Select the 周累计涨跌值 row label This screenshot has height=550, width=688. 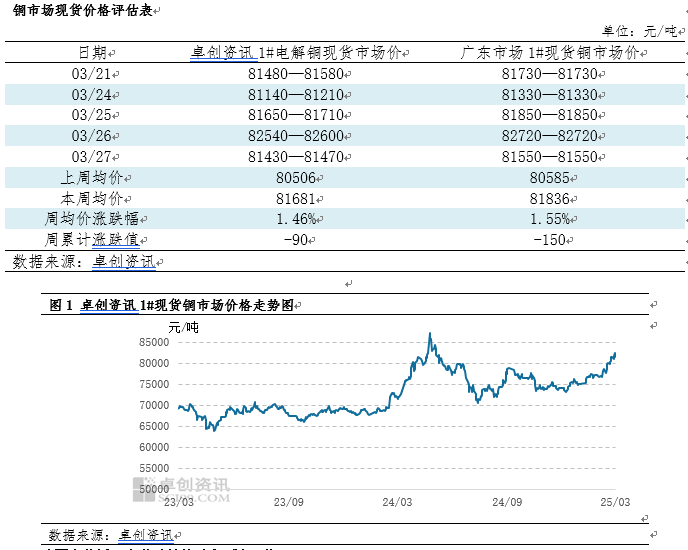click(97, 240)
